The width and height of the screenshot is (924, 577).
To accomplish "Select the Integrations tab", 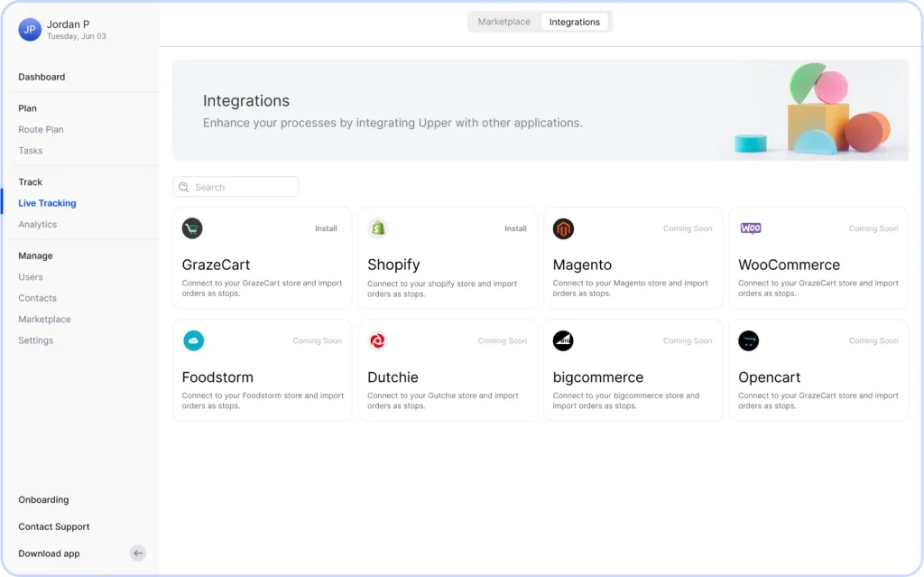I will point(575,22).
